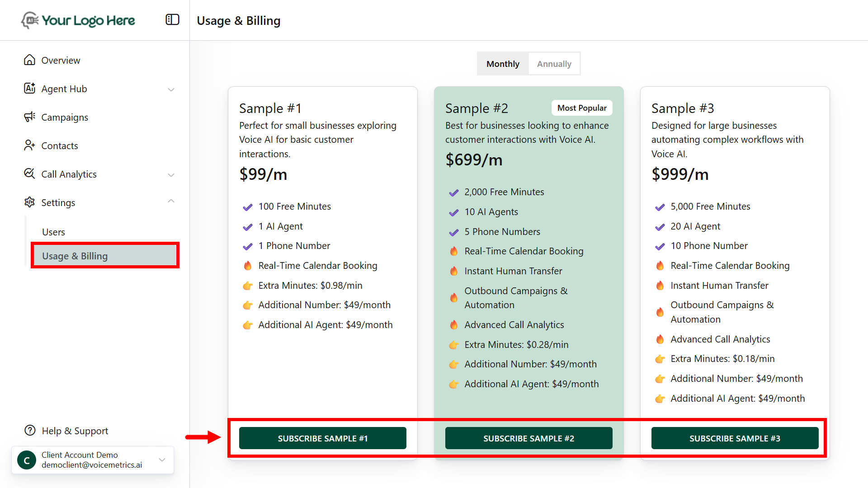
Task: Expand the Call Analytics chevron
Action: 171,175
